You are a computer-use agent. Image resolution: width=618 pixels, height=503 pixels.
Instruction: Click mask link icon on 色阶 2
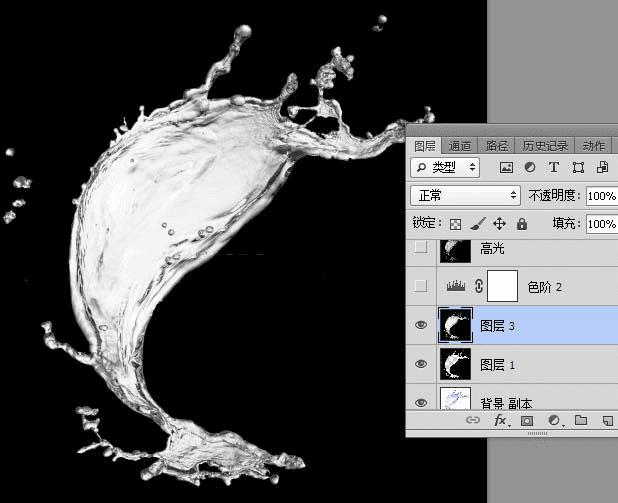pyautogui.click(x=478, y=285)
